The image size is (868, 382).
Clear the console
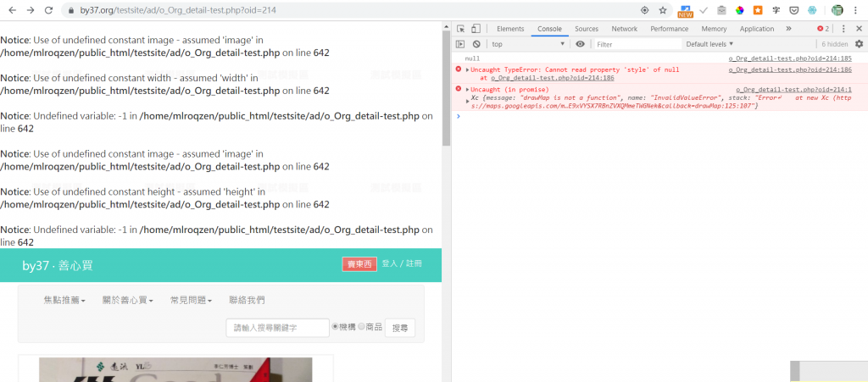[476, 44]
